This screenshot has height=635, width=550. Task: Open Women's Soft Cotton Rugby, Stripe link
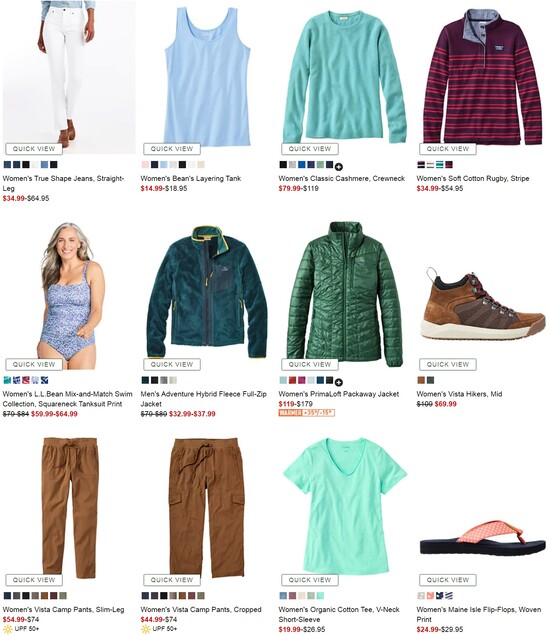click(473, 179)
